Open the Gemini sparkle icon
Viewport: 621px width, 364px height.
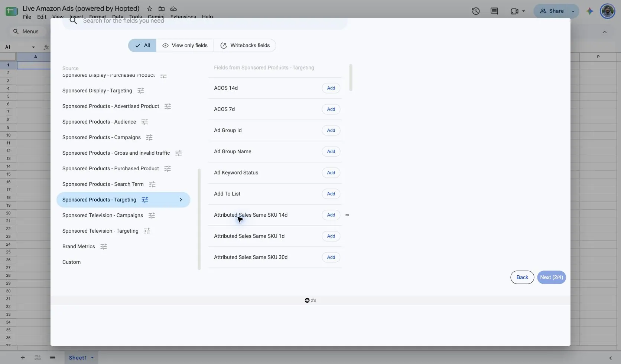pyautogui.click(x=590, y=11)
